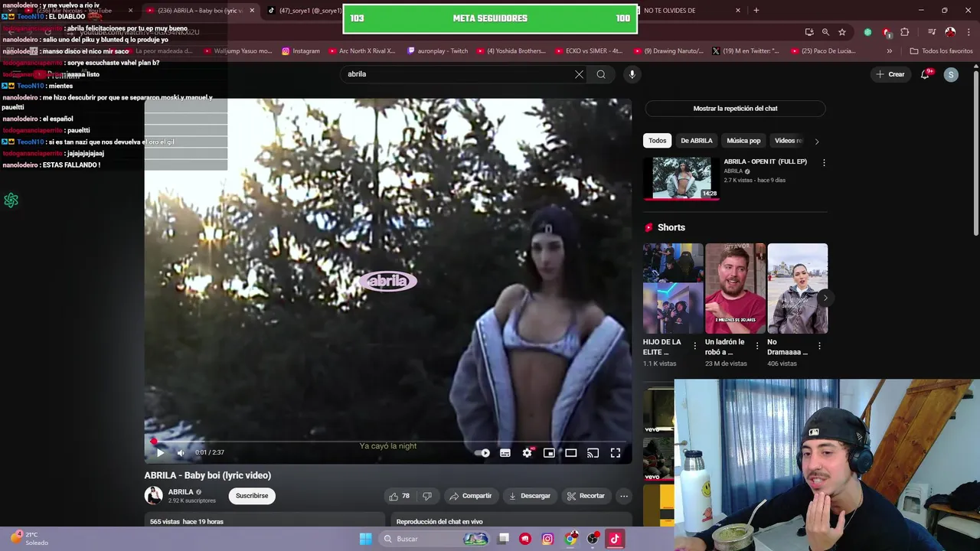
Task: Select the Todos filter chip
Action: click(658, 141)
